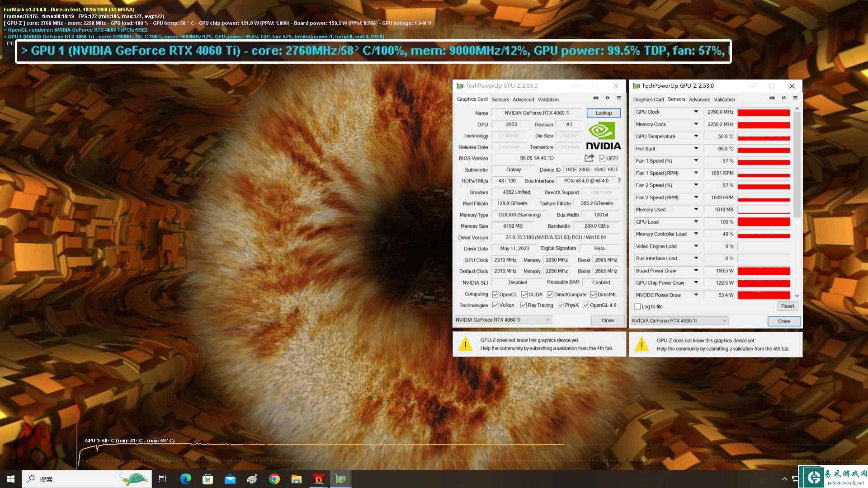The image size is (868, 488).
Task: Switch to Advanced tab in Sensors window
Action: tap(699, 99)
